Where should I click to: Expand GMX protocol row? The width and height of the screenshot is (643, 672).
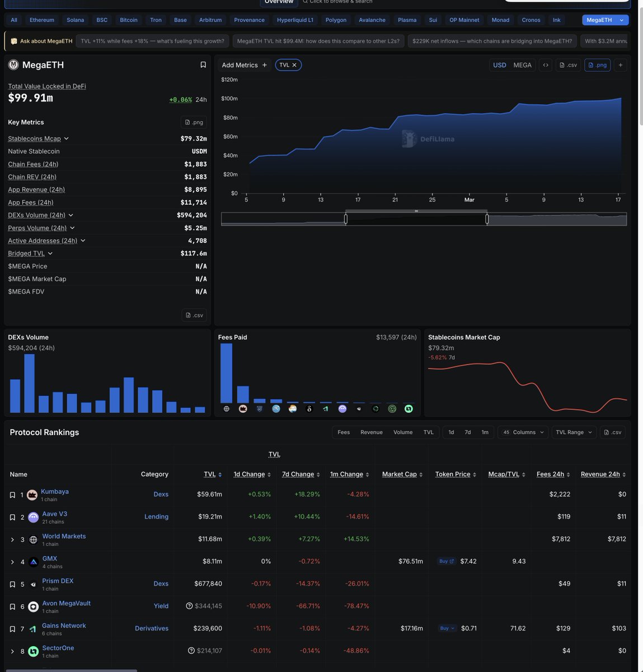coord(12,562)
